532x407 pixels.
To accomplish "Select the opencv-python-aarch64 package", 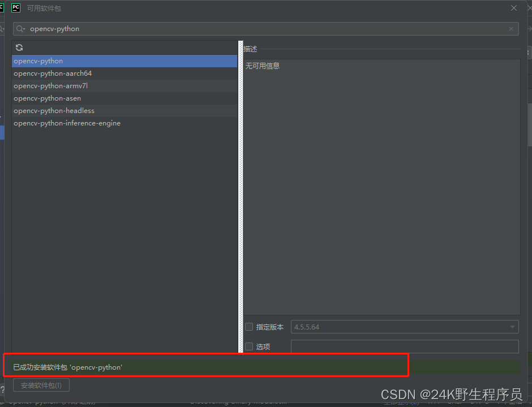I will (53, 73).
